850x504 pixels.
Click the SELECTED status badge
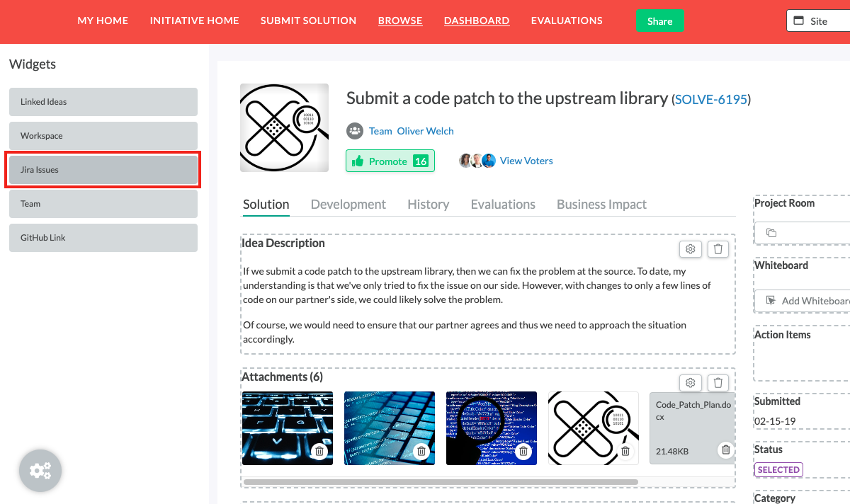[x=778, y=469]
